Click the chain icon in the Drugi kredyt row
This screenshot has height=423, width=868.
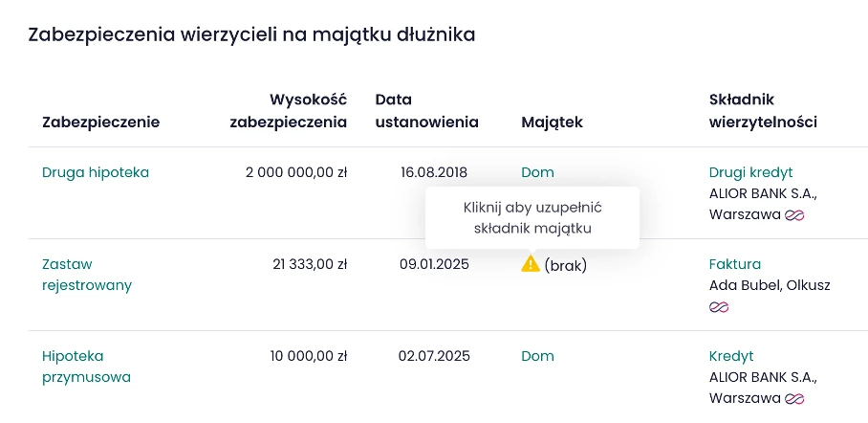[794, 215]
